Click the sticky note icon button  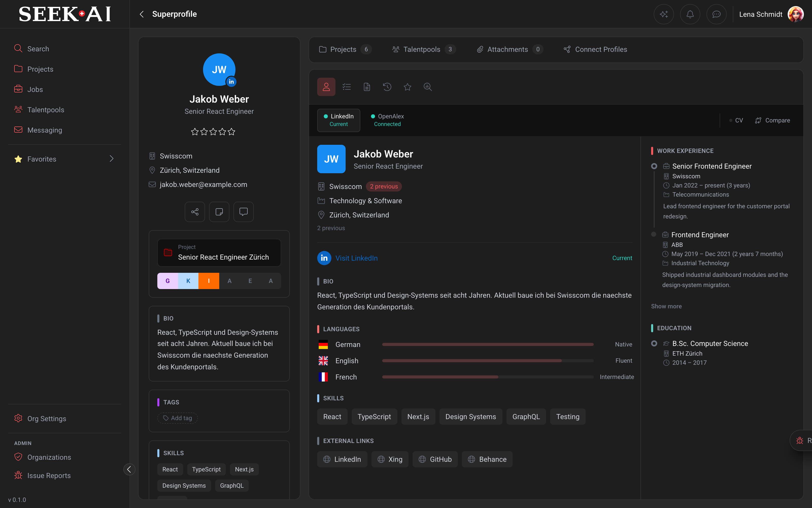pyautogui.click(x=219, y=212)
